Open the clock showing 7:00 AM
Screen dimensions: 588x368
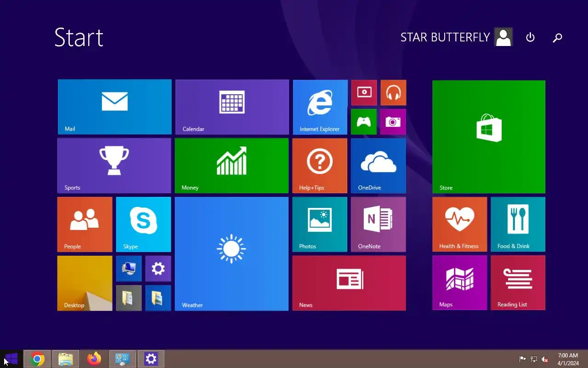(x=568, y=359)
